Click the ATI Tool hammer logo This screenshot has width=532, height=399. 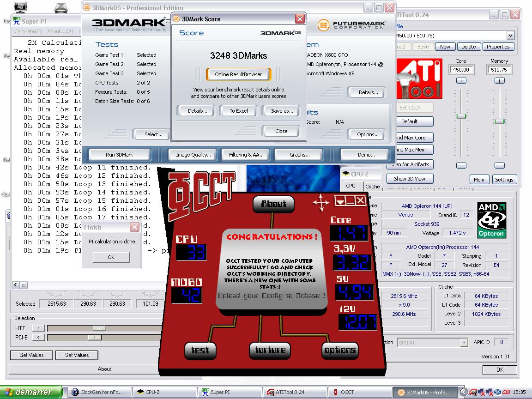[419, 79]
